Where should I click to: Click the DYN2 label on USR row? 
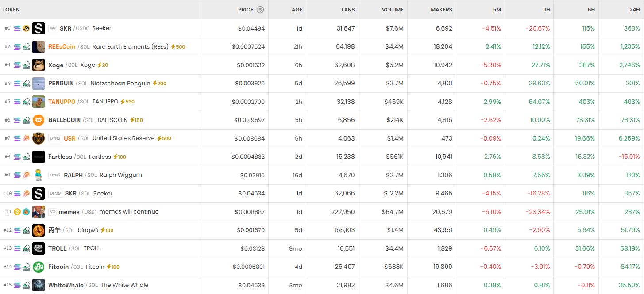point(55,138)
